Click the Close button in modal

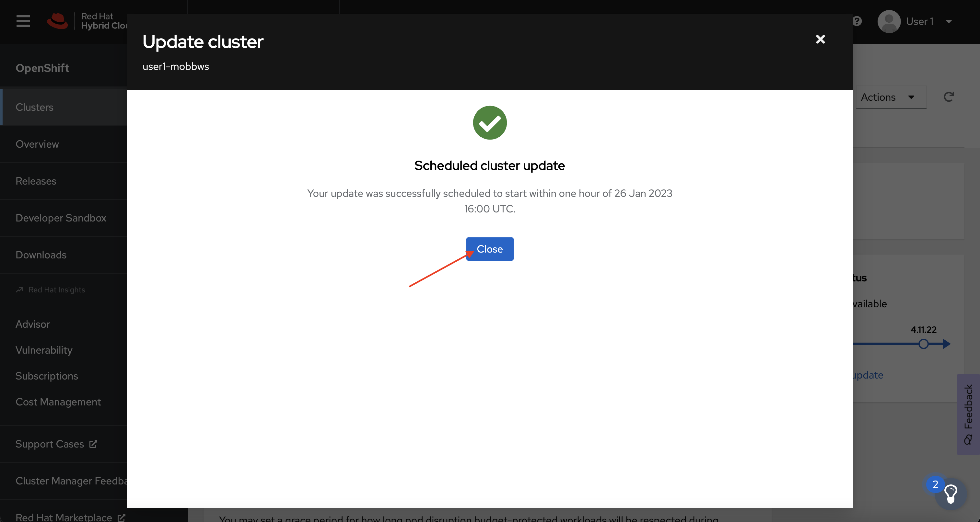489,249
